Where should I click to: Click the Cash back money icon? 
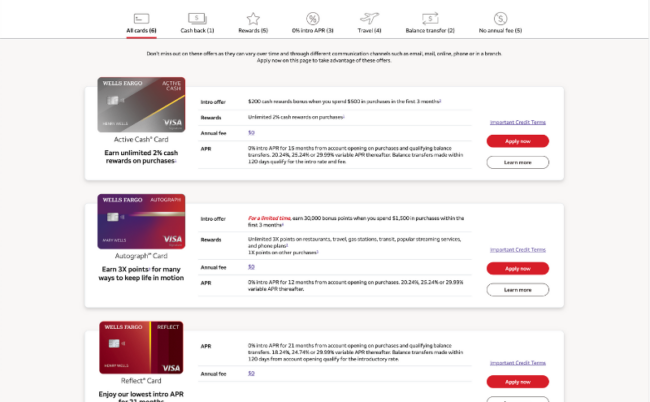coord(197,18)
